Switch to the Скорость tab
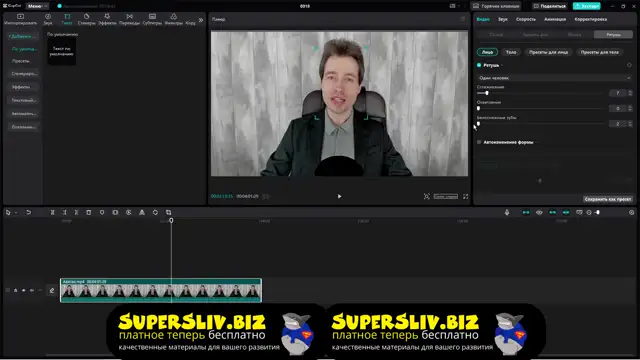The width and height of the screenshot is (640, 360). 526,19
